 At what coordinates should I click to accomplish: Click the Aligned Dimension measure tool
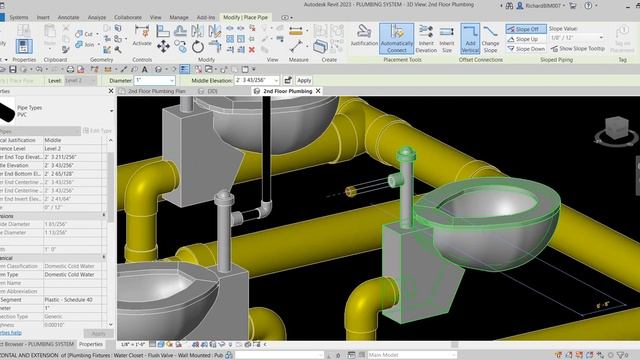tap(296, 31)
